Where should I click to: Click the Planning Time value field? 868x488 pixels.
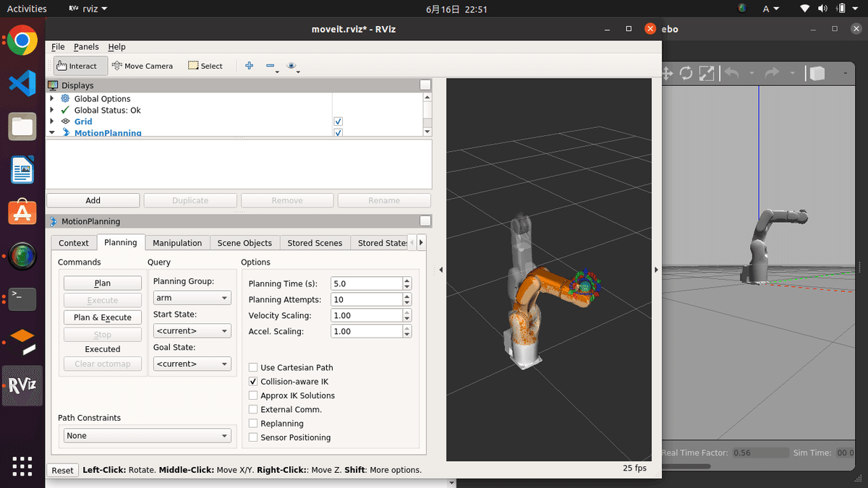[x=366, y=283]
